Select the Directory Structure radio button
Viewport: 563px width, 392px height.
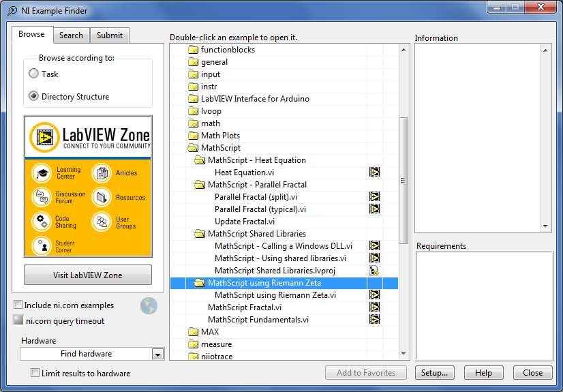click(33, 96)
